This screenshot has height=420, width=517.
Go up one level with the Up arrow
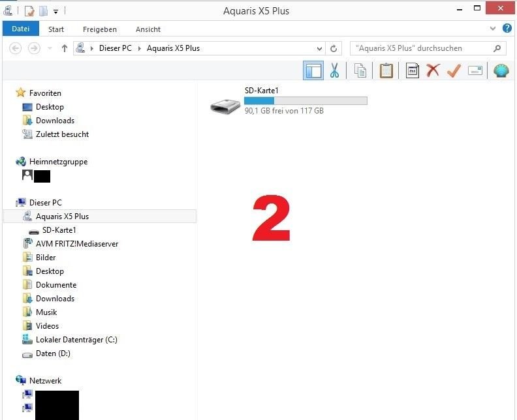pyautogui.click(x=64, y=48)
